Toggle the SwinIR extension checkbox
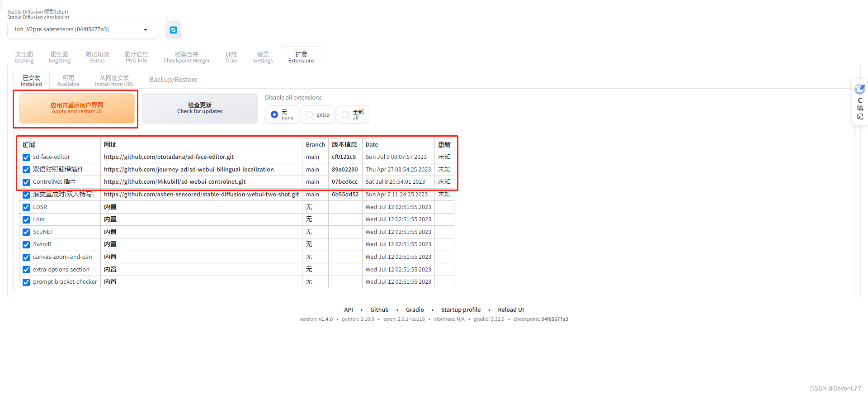 tap(26, 244)
